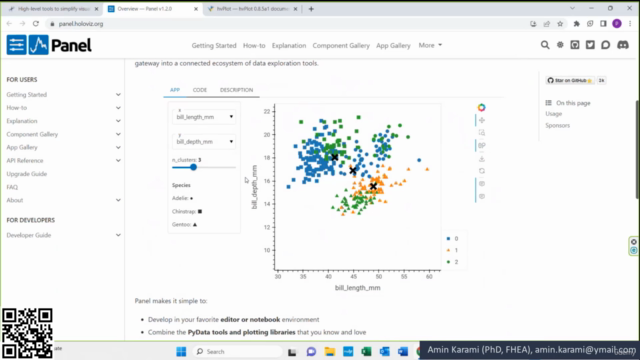The height and width of the screenshot is (360, 640).
Task: Expand the Component Gallery sidebar section
Action: pos(118,134)
